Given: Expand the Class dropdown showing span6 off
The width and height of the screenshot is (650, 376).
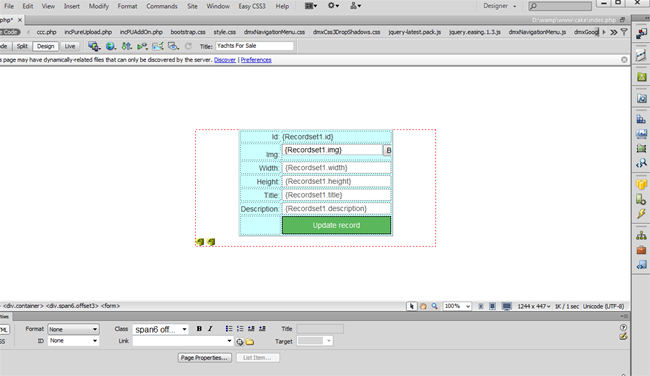Looking at the screenshot, I should (x=161, y=329).
